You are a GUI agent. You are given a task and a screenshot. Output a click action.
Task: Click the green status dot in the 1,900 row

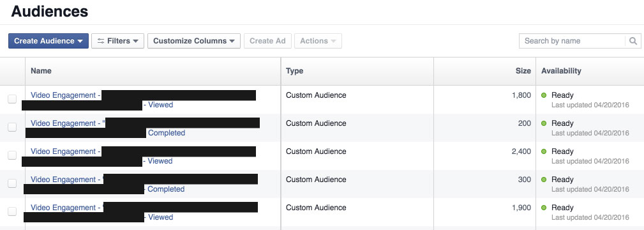pos(544,208)
